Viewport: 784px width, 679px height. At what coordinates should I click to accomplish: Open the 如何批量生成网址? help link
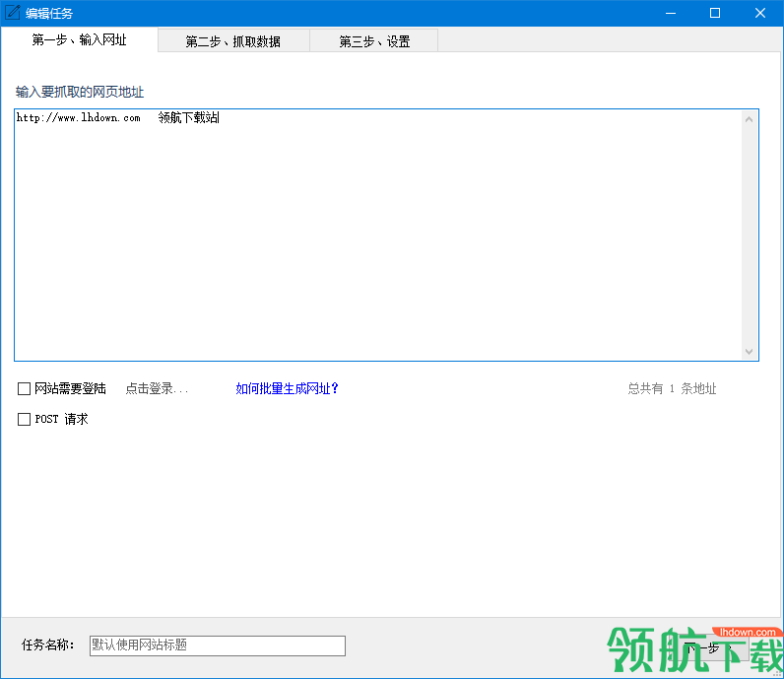pos(287,389)
